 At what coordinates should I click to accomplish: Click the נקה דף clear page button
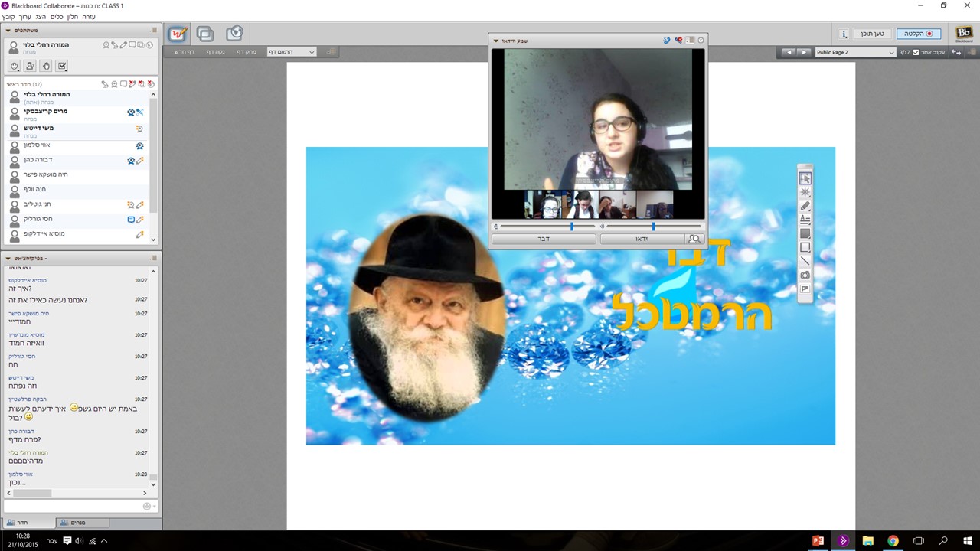[215, 52]
